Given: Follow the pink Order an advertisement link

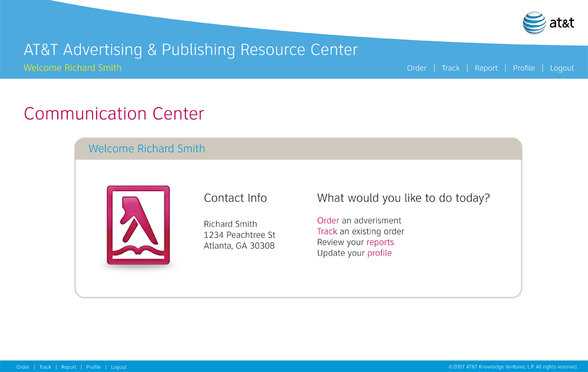Looking at the screenshot, I should pos(328,220).
